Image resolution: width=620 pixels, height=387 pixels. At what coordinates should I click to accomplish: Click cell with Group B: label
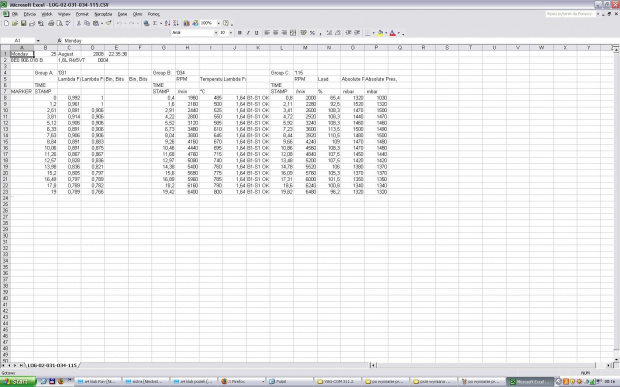click(x=163, y=73)
